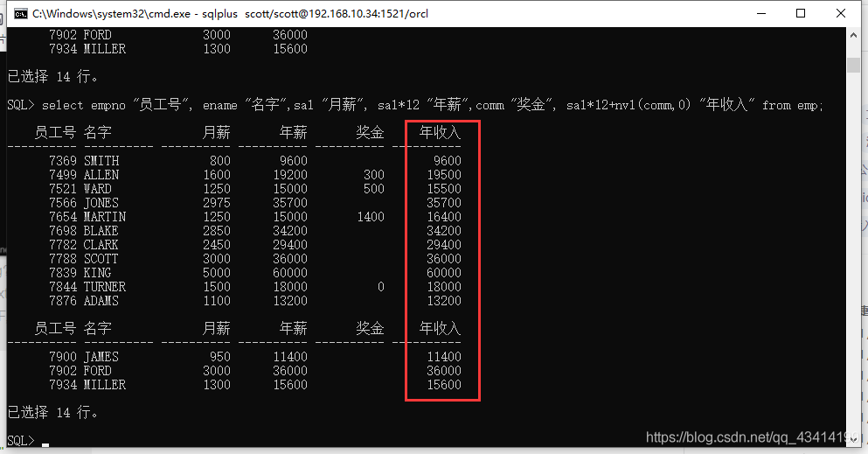This screenshot has width=868, height=454.
Task: Click employee number 7566
Action: (x=63, y=203)
